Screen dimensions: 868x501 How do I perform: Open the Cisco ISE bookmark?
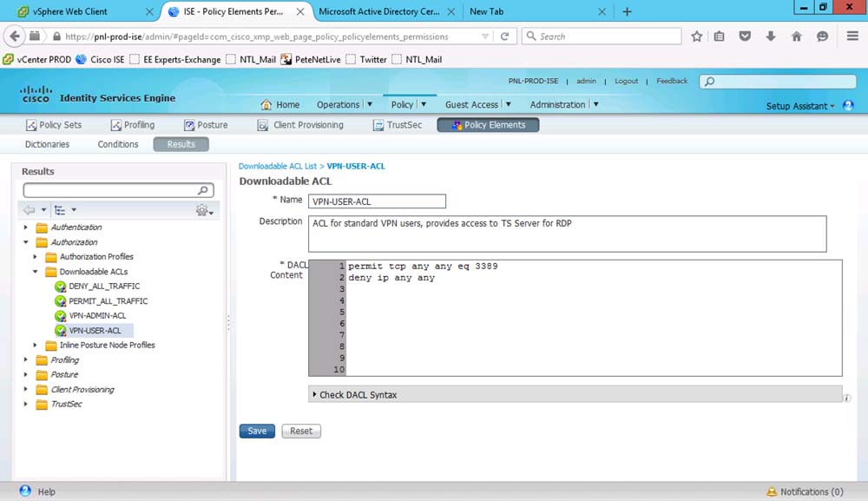point(100,59)
